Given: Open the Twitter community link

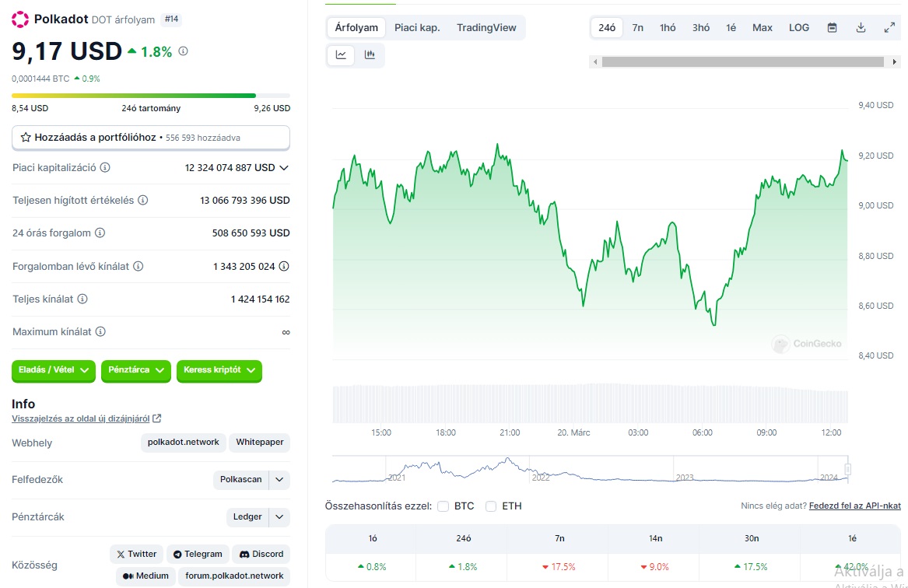Looking at the screenshot, I should (137, 555).
